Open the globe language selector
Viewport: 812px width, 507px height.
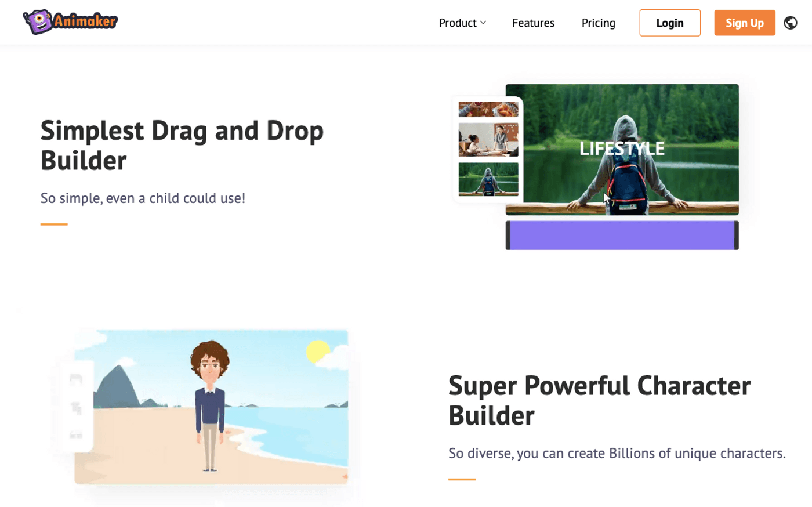(x=790, y=23)
